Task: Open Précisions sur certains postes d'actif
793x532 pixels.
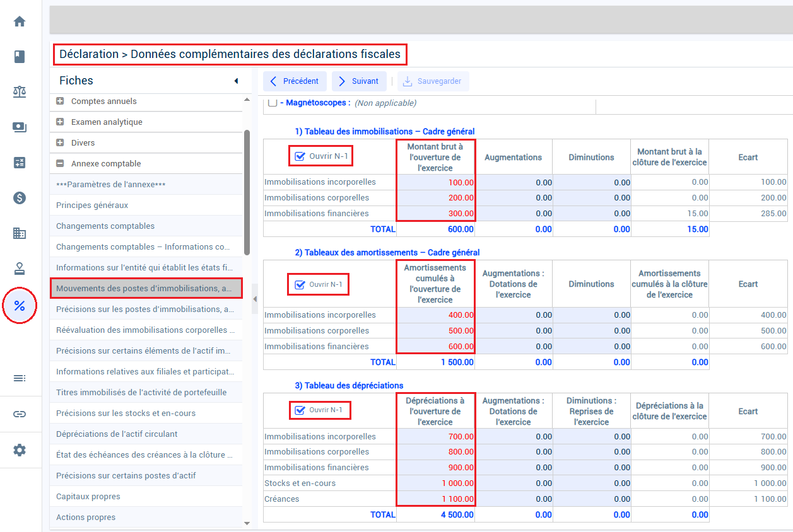Action: 146,476
